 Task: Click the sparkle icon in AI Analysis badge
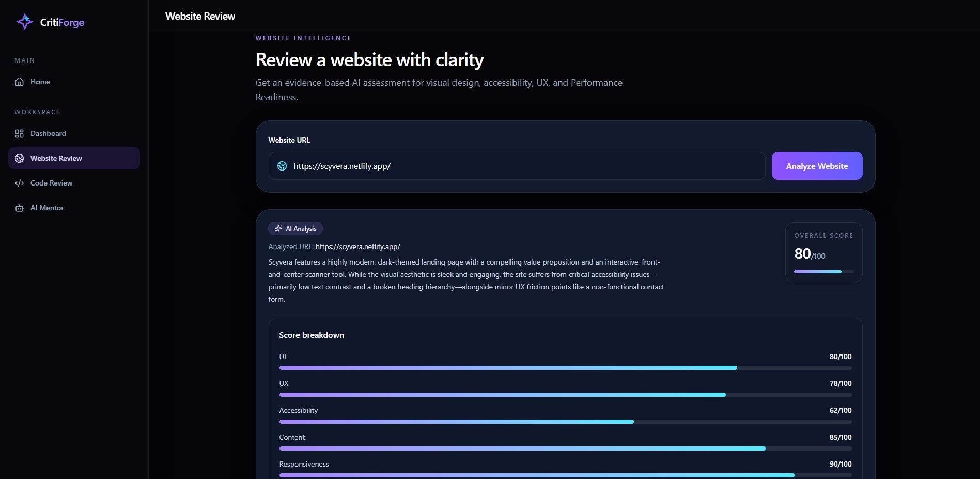point(278,228)
